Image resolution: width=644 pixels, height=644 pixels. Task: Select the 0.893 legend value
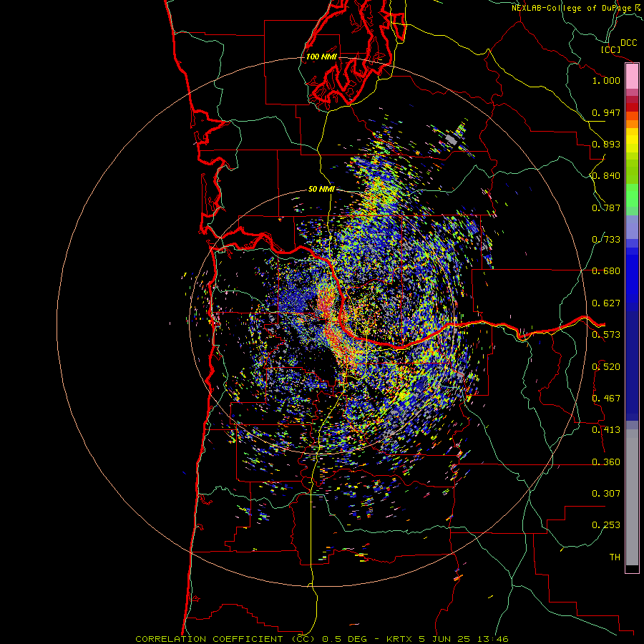(606, 144)
